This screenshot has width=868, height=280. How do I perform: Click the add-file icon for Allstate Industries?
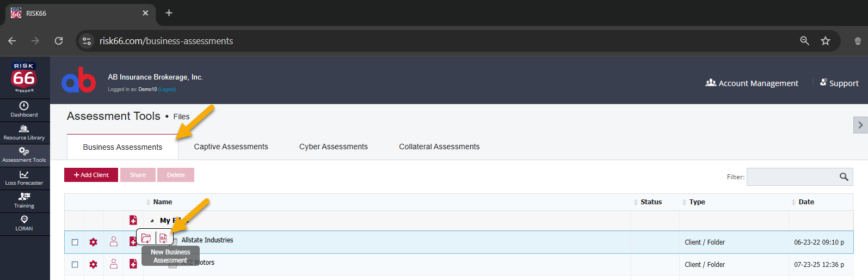(133, 241)
